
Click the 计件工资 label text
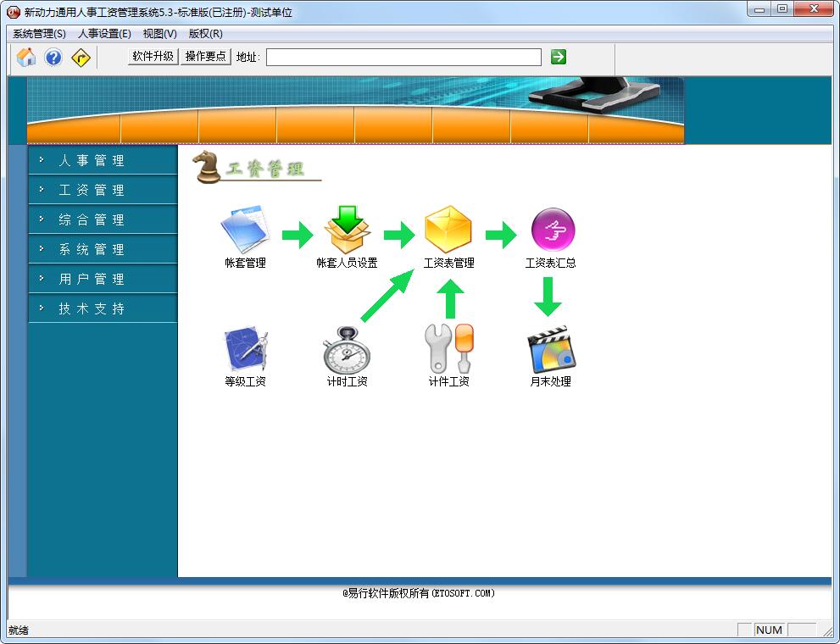pyautogui.click(x=449, y=381)
